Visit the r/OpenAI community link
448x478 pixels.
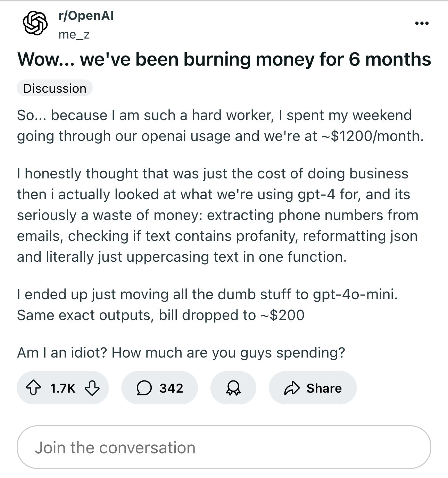pyautogui.click(x=86, y=16)
